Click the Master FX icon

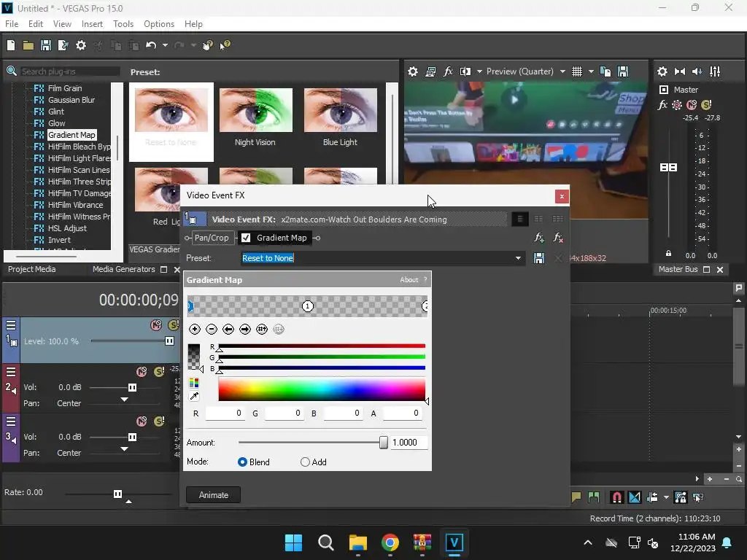(662, 105)
